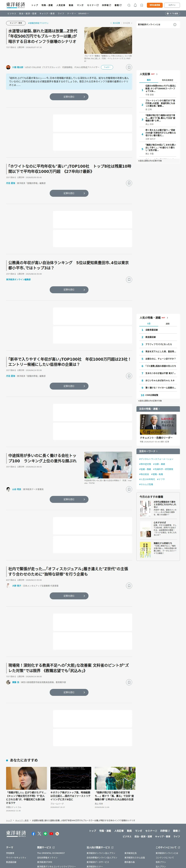Open YouTube icon in footer
Viewport: 186px width, 868px height.
(x=51, y=834)
